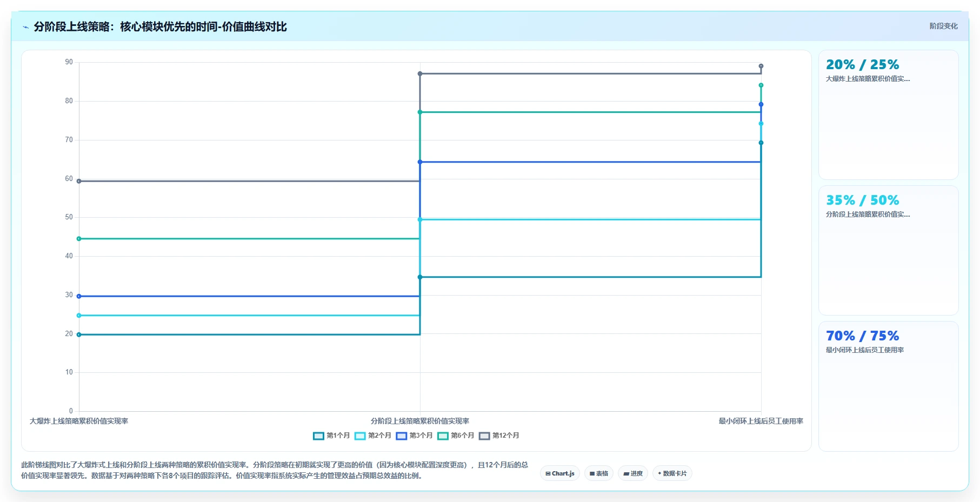Click the 35% / 50% KPI value
The image size is (980, 502).
(x=863, y=200)
